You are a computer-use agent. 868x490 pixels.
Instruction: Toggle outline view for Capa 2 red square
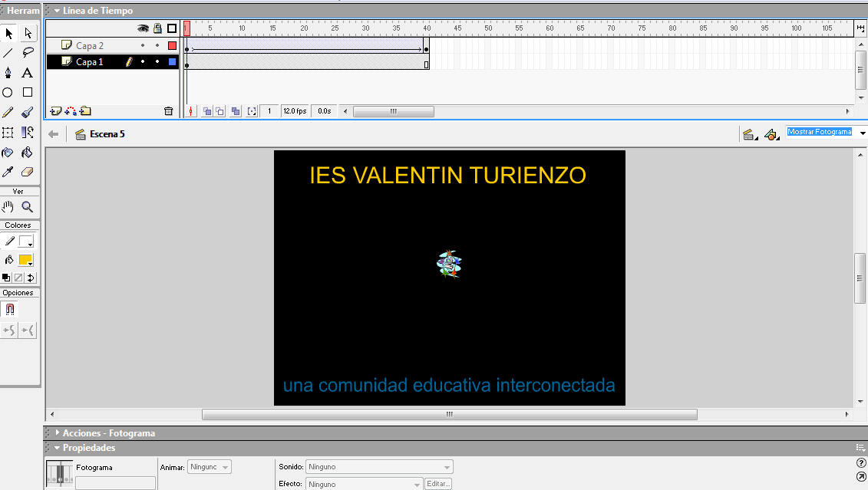tap(172, 45)
